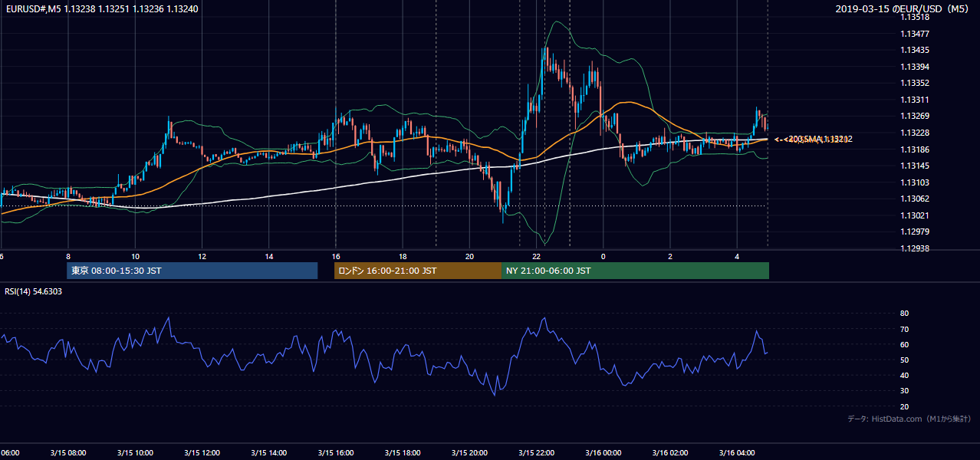Select RSI scale level 30

(904, 391)
